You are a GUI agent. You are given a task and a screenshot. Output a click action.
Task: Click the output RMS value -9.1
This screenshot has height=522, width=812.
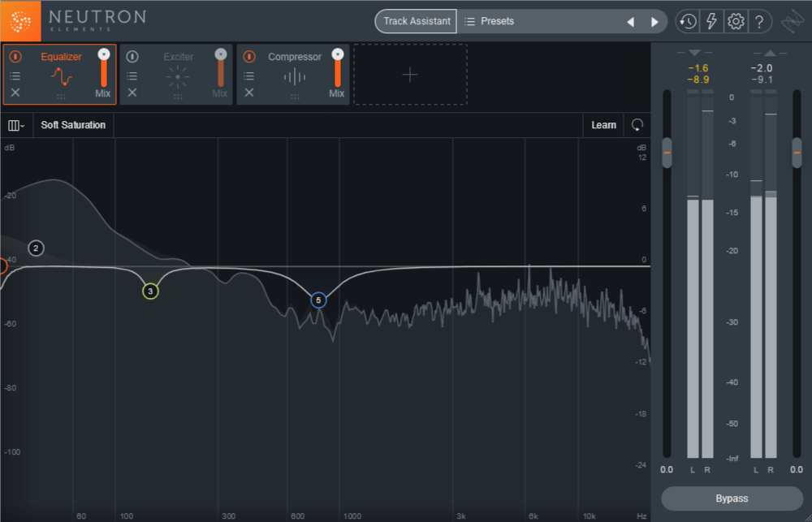point(762,80)
